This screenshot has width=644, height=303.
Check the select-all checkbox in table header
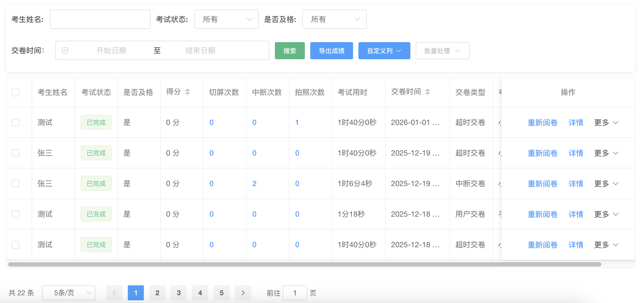pyautogui.click(x=15, y=92)
